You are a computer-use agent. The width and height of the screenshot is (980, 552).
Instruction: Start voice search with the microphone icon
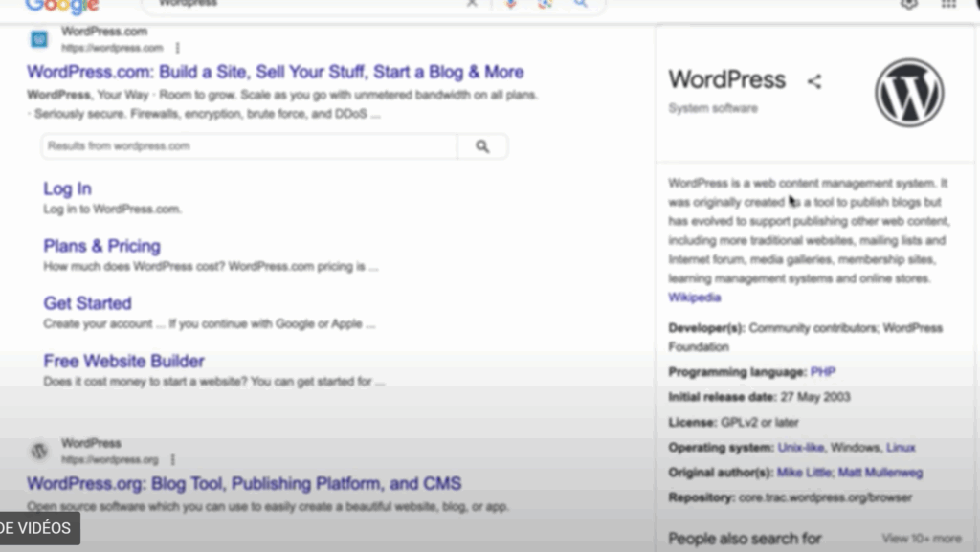[x=511, y=4]
